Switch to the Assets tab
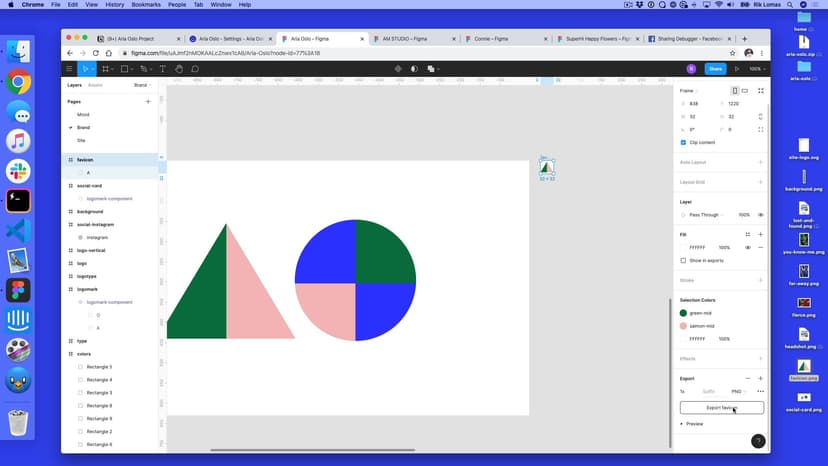The height and width of the screenshot is (466, 828). pyautogui.click(x=95, y=85)
